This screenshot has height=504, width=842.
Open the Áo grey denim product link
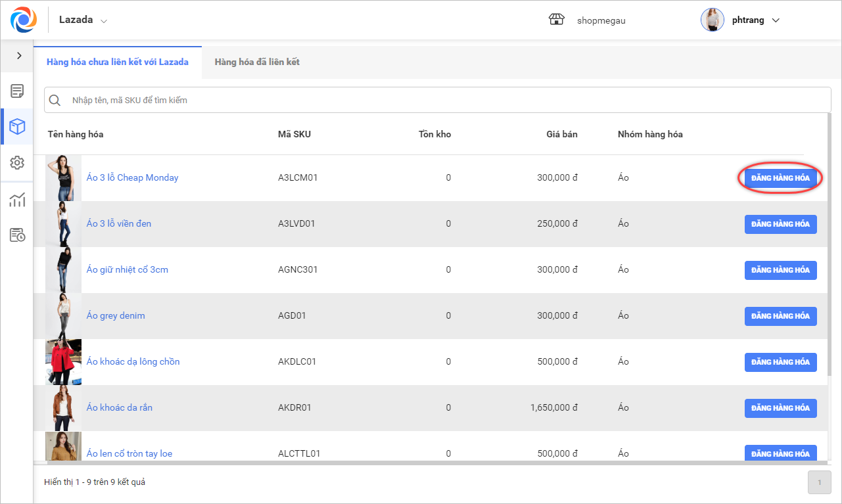point(116,316)
